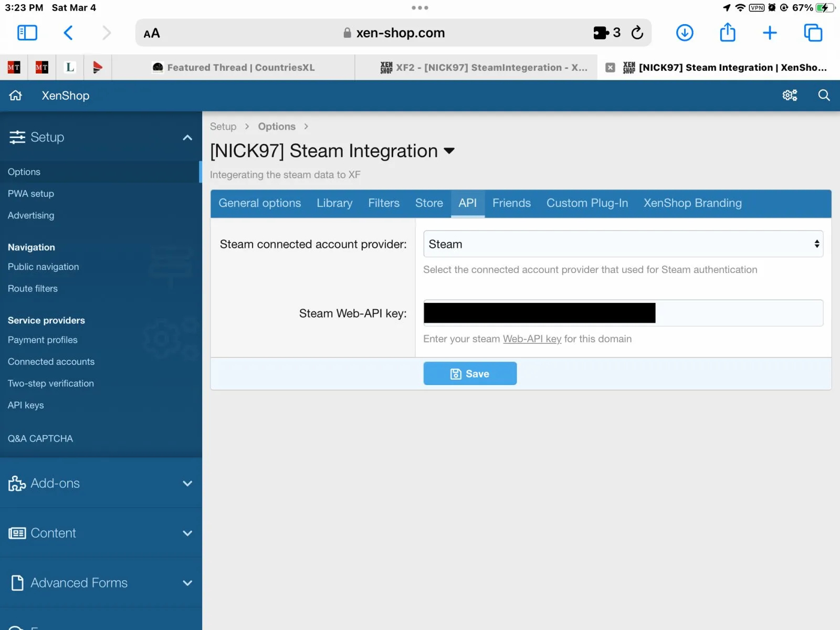Click the XenShop home icon
The width and height of the screenshot is (840, 630).
pos(16,96)
